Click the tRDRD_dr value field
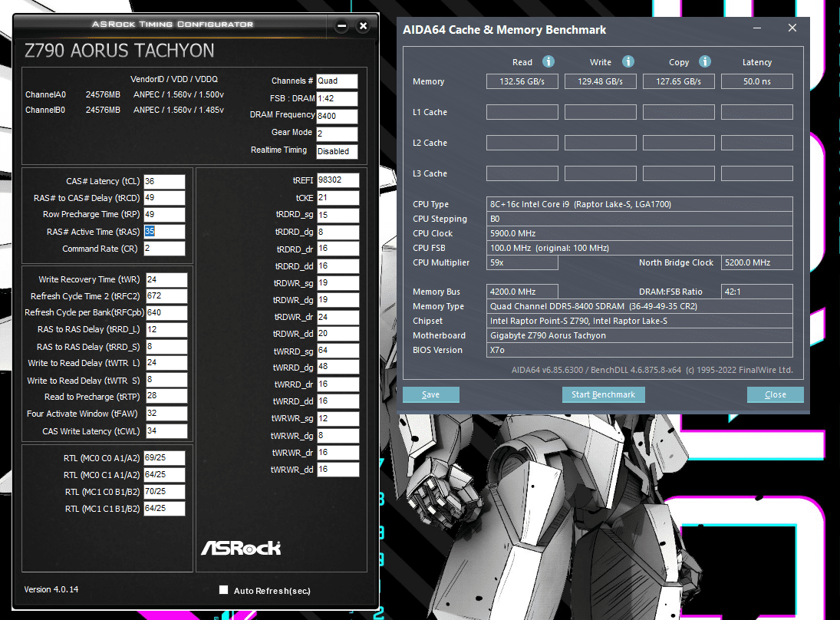840x620 pixels. (338, 249)
